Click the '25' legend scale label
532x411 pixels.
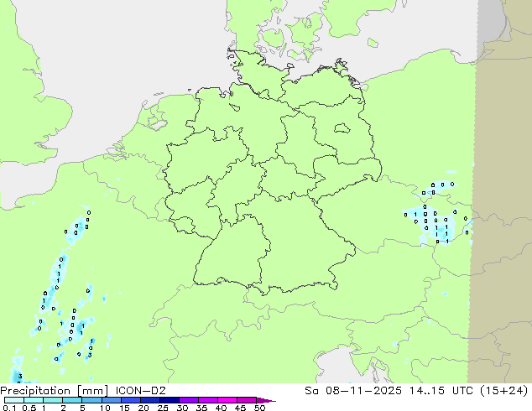point(163,408)
